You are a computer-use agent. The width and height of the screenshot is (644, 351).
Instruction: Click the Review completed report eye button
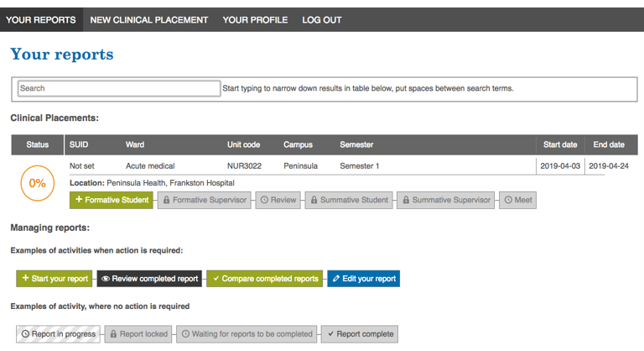(148, 279)
